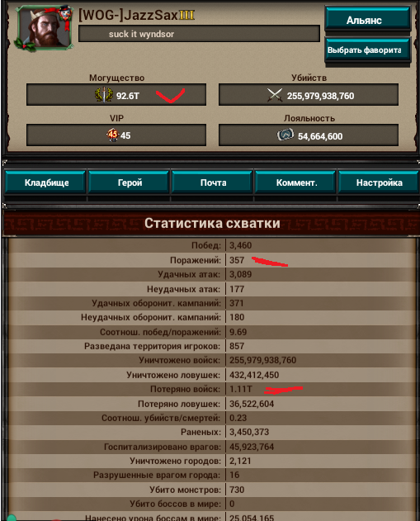Click the Убийств 255,979,938,760 value bar
The width and height of the screenshot is (420, 521).
tap(309, 95)
